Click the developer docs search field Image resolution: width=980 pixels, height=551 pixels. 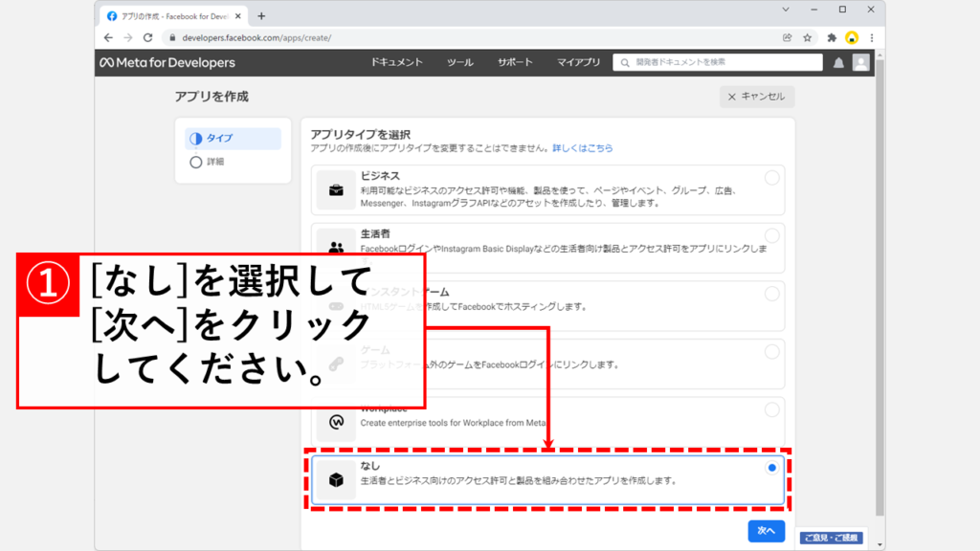click(x=718, y=62)
